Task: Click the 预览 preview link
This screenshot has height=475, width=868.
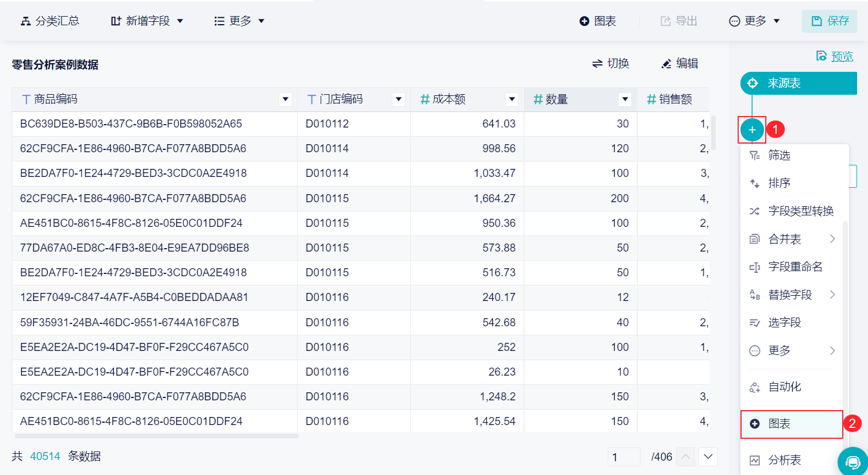Action: pos(835,56)
